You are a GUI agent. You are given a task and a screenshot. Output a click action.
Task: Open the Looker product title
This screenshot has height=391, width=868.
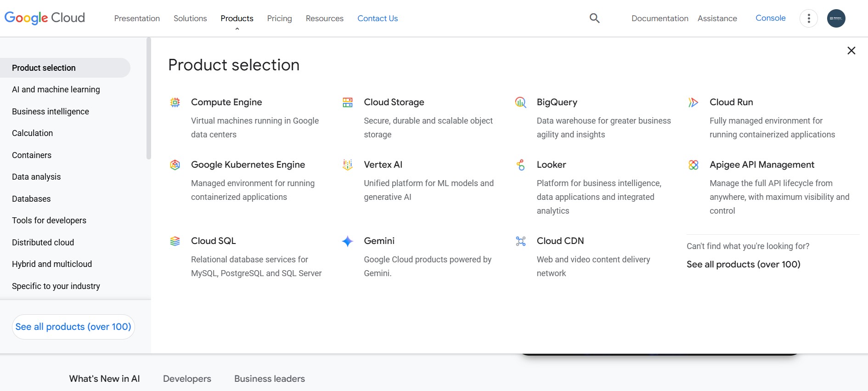click(x=552, y=164)
